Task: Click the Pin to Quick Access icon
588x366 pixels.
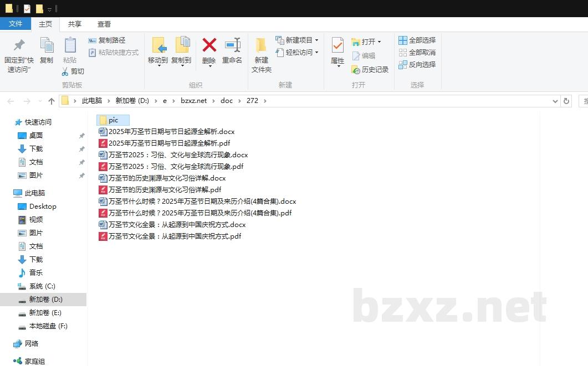Action: pos(19,45)
